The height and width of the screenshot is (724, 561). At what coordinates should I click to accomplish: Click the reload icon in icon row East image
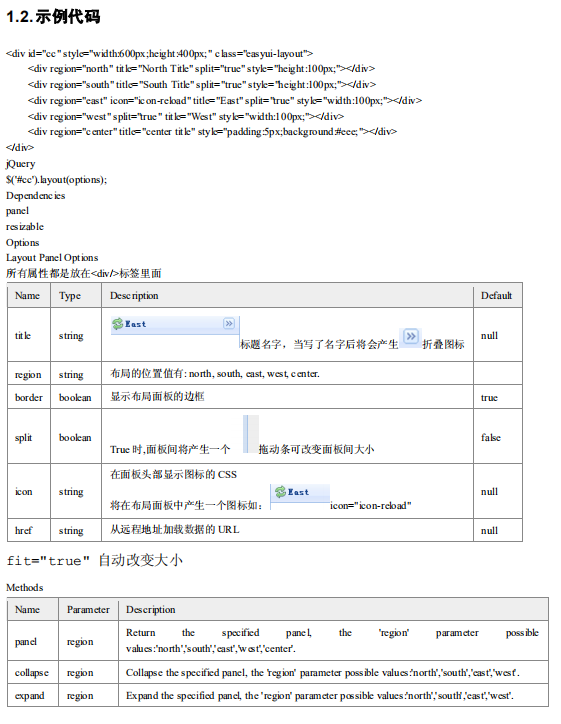click(280, 492)
